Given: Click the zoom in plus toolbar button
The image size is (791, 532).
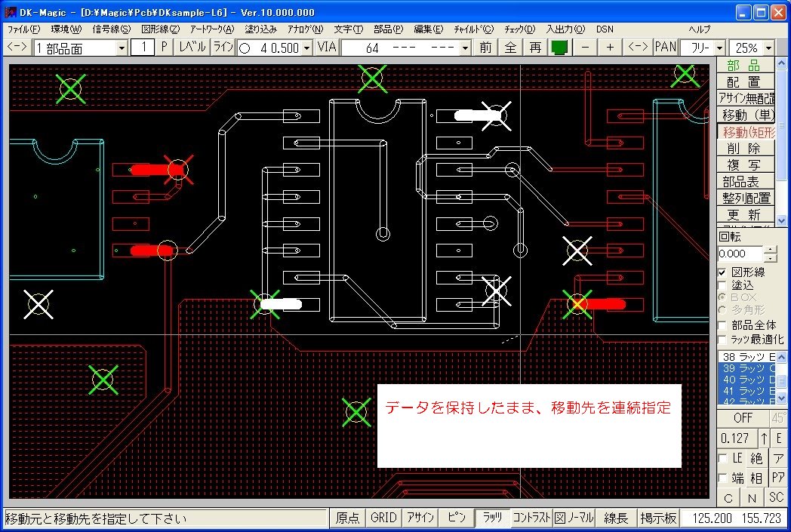Looking at the screenshot, I should click(610, 48).
